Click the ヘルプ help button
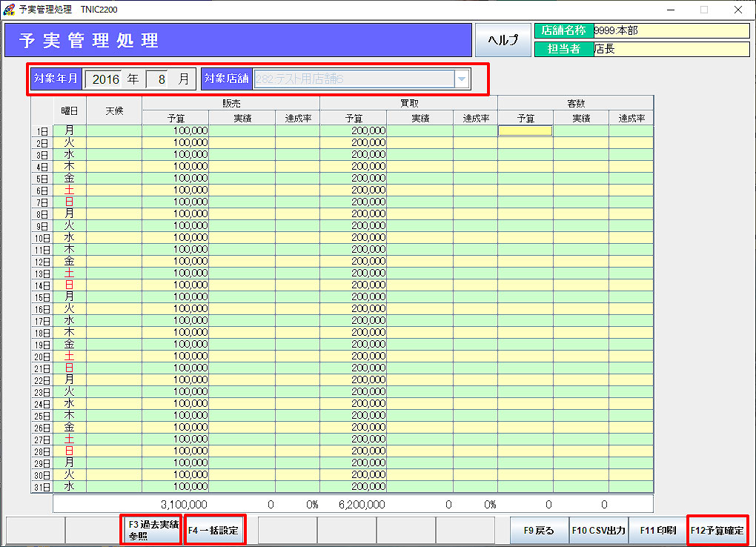 [503, 40]
